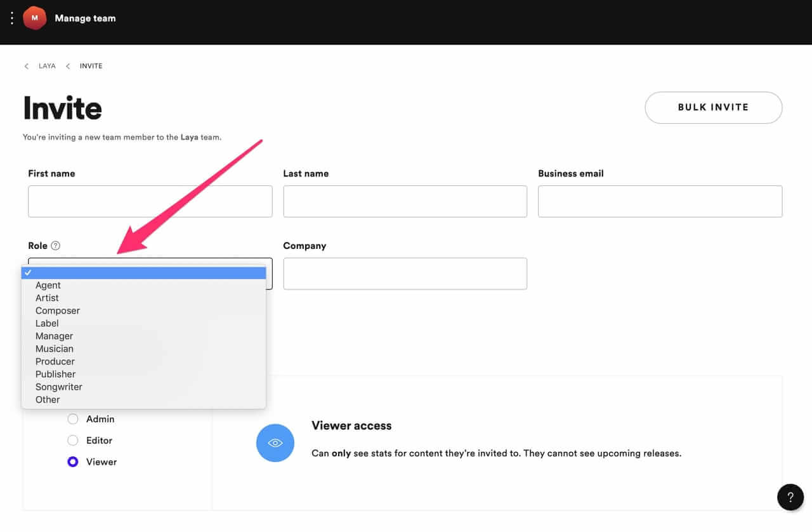Focus the First name input field
Screen dimensions: 812x532
coord(150,201)
